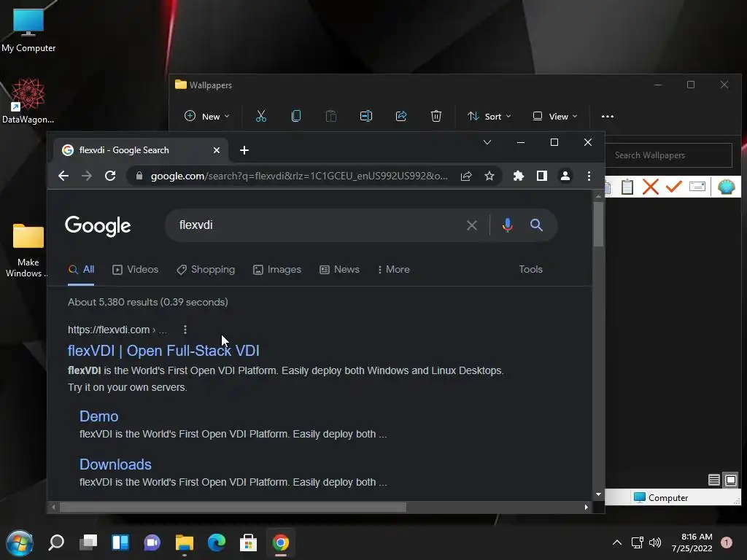Open the Chrome Extensions puzzle icon

tap(519, 176)
